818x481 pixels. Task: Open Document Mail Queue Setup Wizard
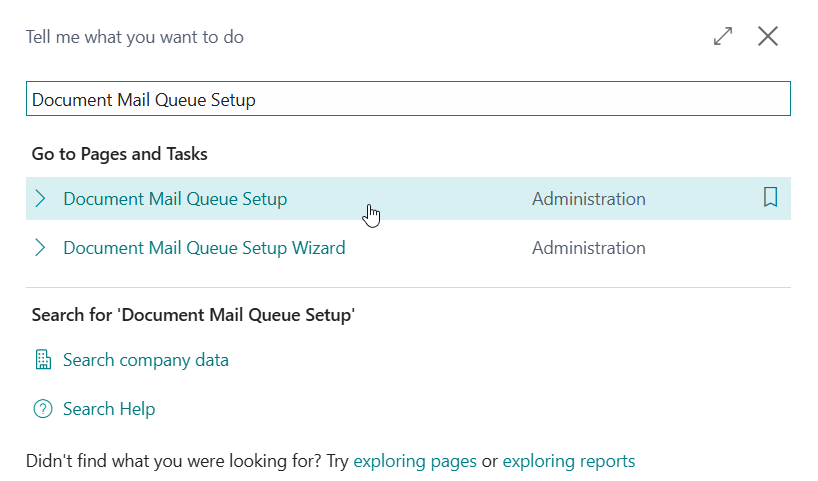point(204,248)
